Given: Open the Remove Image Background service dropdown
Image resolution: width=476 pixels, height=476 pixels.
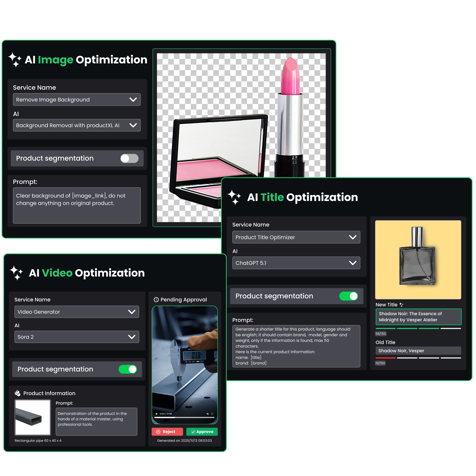Looking at the screenshot, I should [77, 99].
